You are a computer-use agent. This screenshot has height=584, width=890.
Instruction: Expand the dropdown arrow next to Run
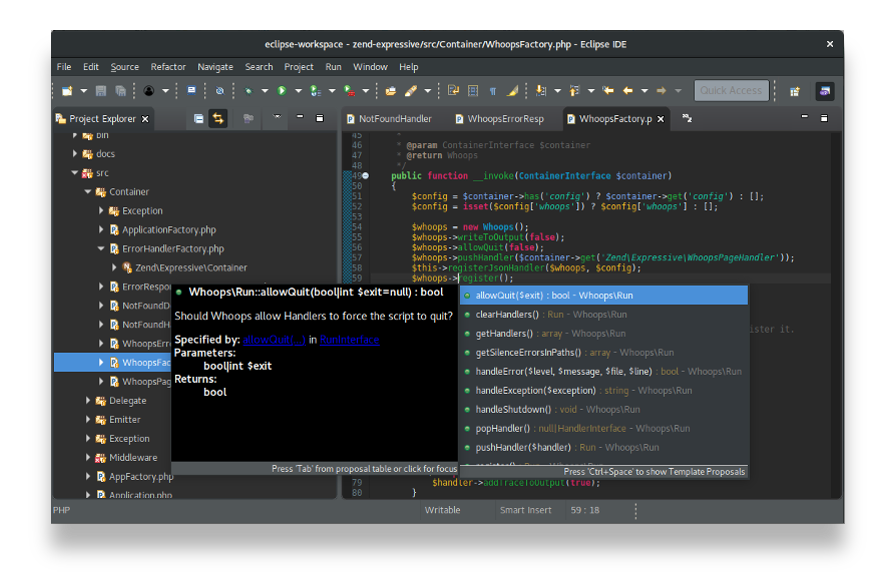[297, 89]
